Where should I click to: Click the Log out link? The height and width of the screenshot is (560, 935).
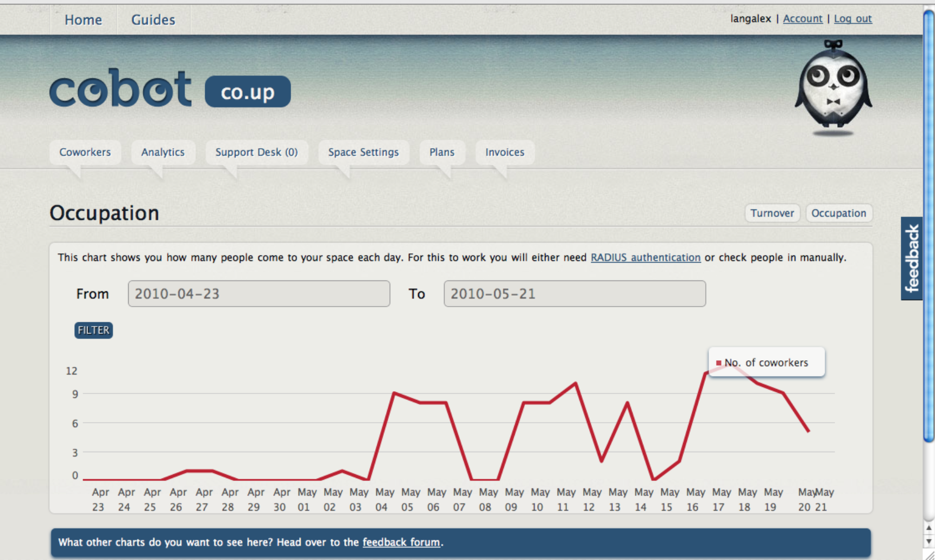(852, 18)
